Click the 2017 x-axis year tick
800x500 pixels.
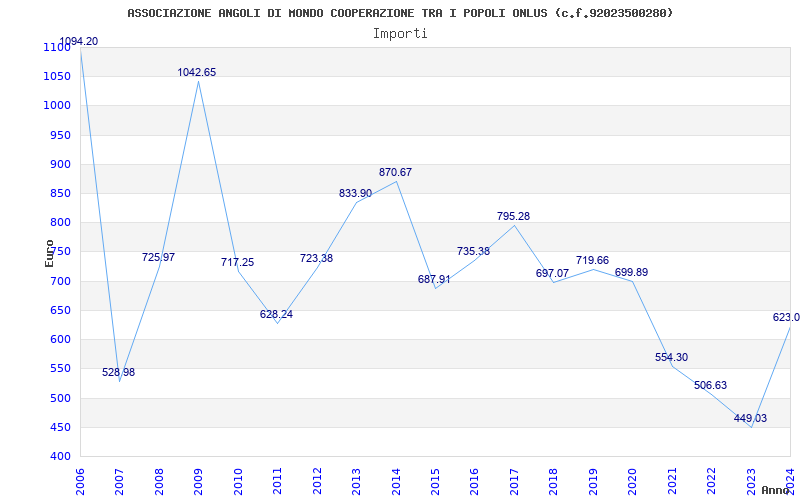[514, 482]
